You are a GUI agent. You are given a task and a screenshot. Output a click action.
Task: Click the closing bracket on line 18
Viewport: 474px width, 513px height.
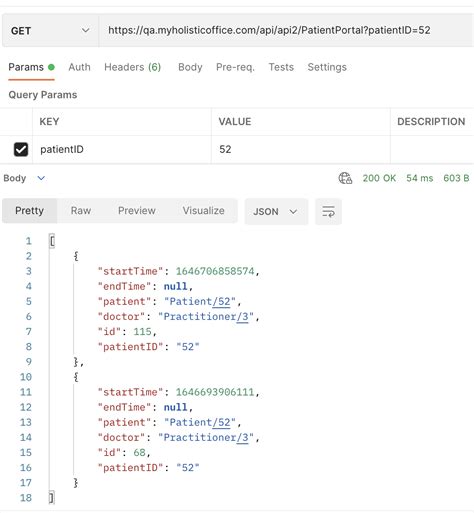tap(52, 498)
